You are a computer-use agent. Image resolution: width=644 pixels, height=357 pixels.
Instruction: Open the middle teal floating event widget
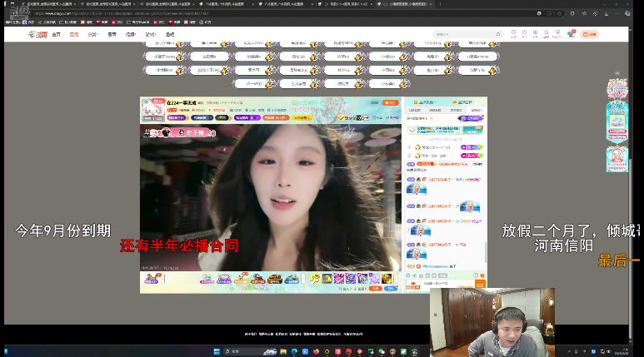[x=617, y=121]
